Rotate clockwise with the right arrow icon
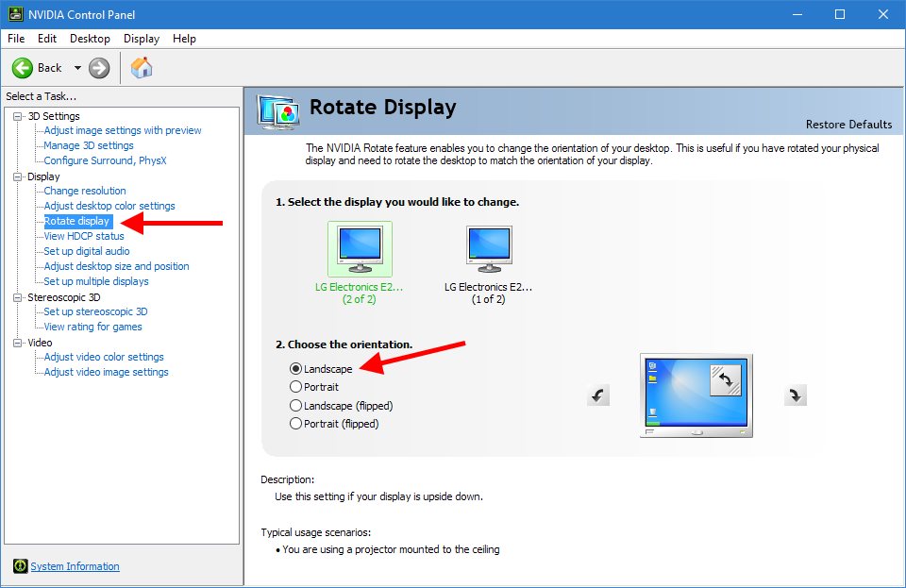The height and width of the screenshot is (588, 906). [795, 395]
